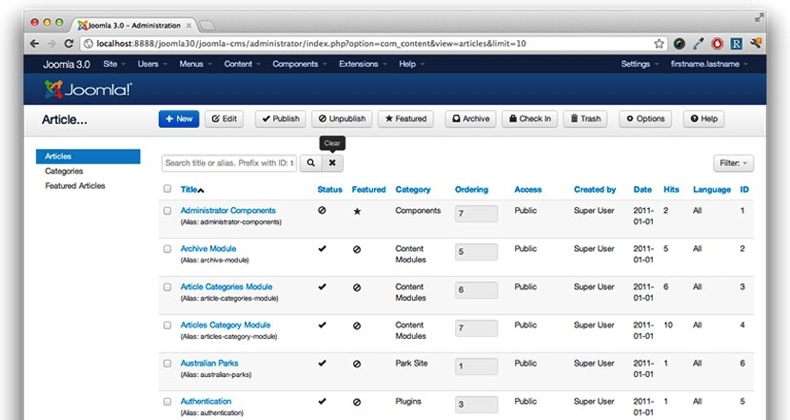Open the firstname.lastname user menu
790x420 pixels.
tap(709, 64)
